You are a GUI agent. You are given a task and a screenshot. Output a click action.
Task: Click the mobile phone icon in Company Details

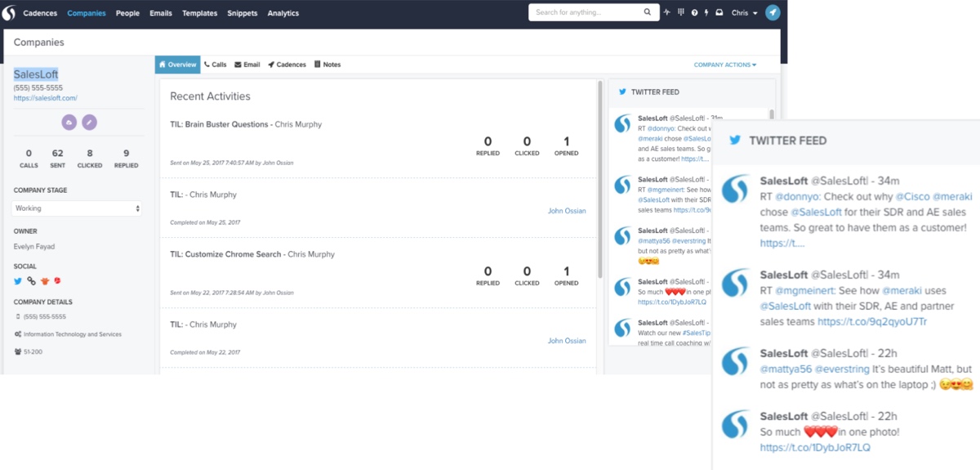pyautogui.click(x=18, y=316)
